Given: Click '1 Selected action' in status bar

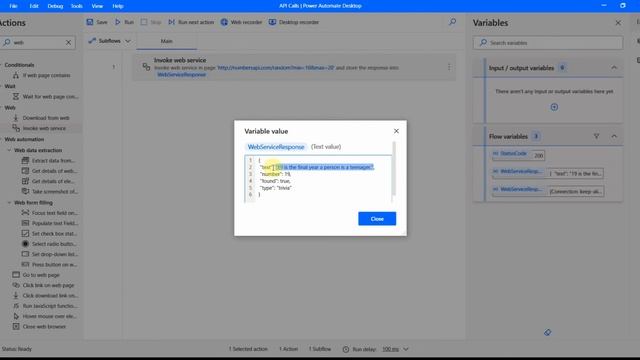Looking at the screenshot, I should point(248,349).
